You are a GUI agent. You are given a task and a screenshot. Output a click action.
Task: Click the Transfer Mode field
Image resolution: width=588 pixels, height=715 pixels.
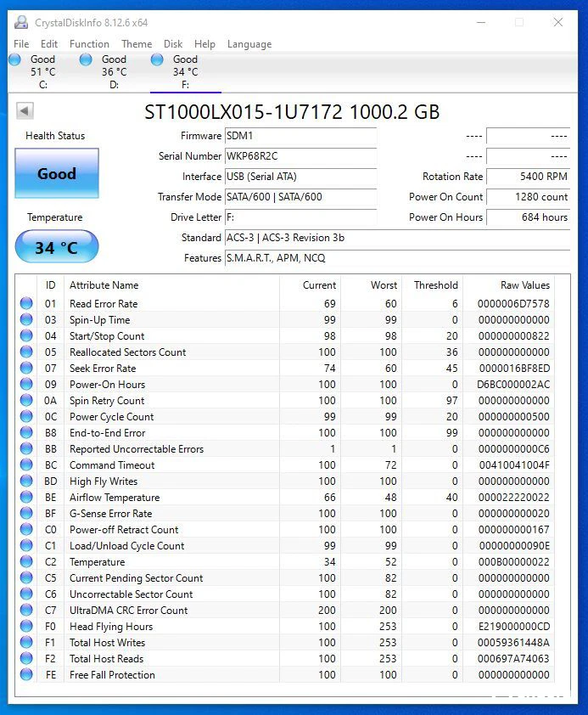(300, 197)
